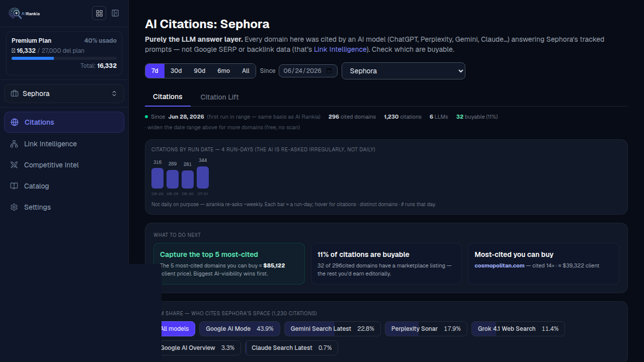Click the plan usage progress bar
This screenshot has width=644, height=362.
64,58
